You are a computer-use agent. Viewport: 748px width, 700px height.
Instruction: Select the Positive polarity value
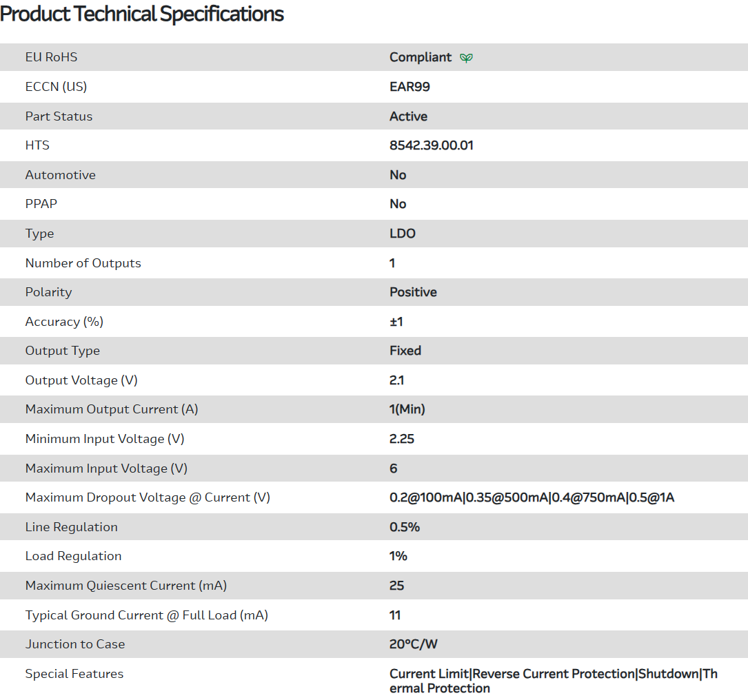point(413,292)
